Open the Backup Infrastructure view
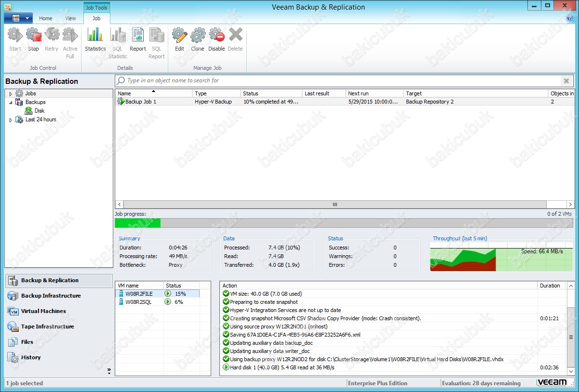579x392 pixels. click(58, 296)
